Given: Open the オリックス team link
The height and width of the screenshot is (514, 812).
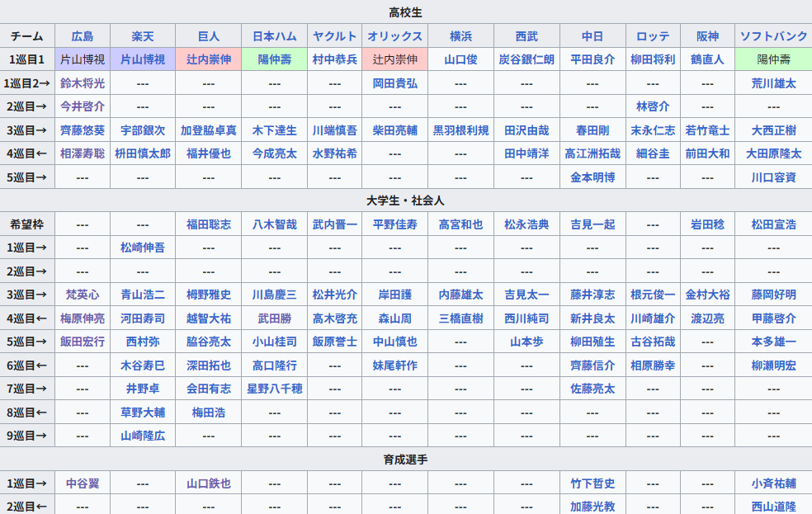Looking at the screenshot, I should (394, 36).
